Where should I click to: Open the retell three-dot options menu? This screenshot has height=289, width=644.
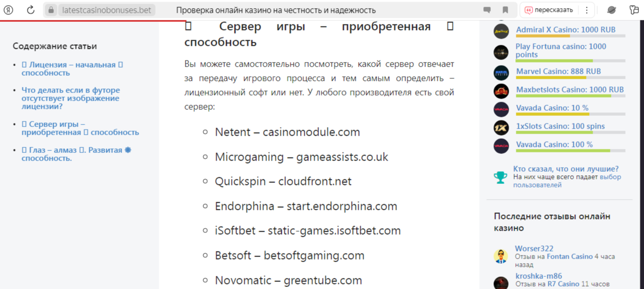(x=587, y=10)
